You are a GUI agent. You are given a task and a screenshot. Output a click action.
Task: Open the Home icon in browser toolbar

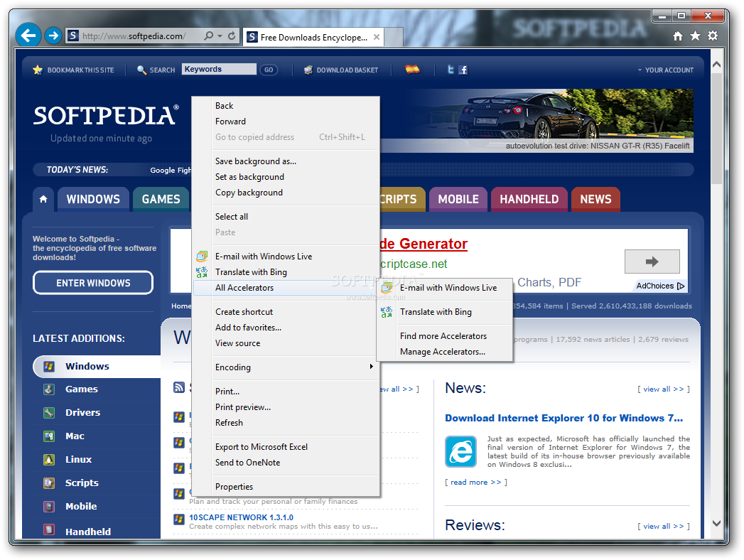tap(678, 36)
